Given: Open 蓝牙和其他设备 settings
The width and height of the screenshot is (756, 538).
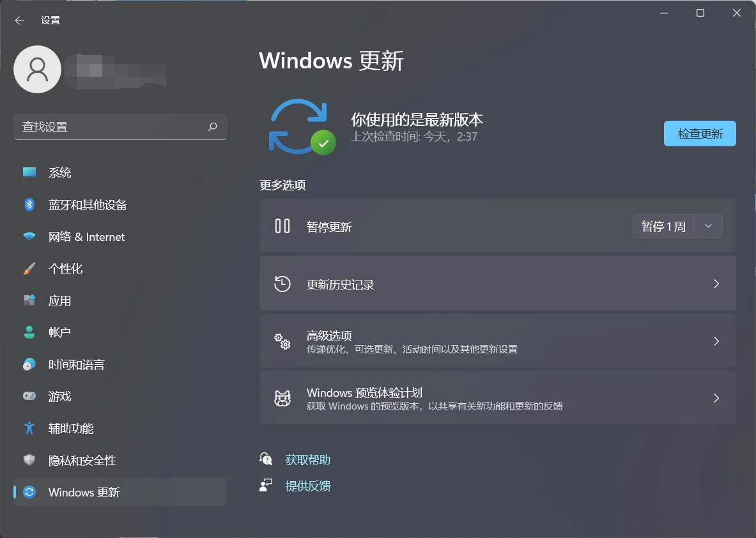Looking at the screenshot, I should coord(120,204).
